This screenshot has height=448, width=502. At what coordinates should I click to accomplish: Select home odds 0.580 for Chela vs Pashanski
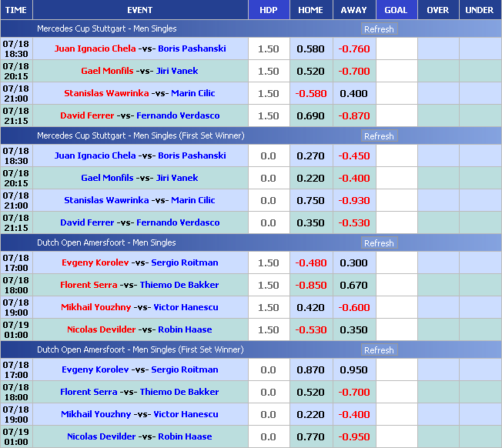click(310, 48)
